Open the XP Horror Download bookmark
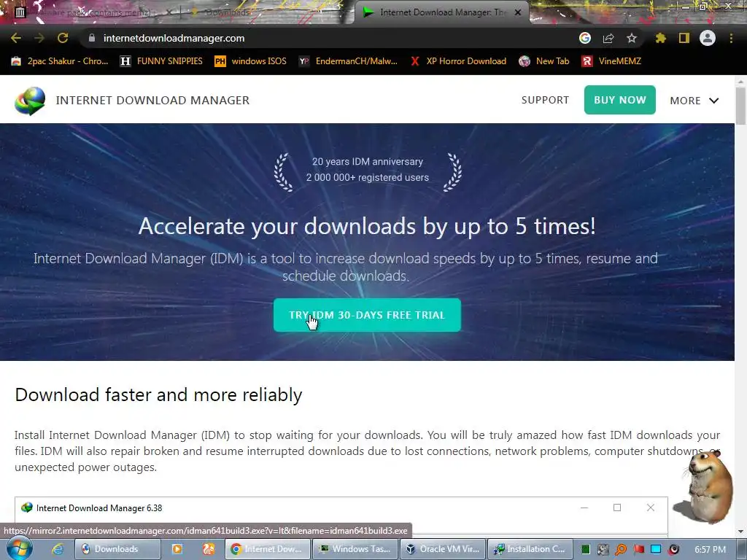This screenshot has height=560, width=747. coord(458,61)
